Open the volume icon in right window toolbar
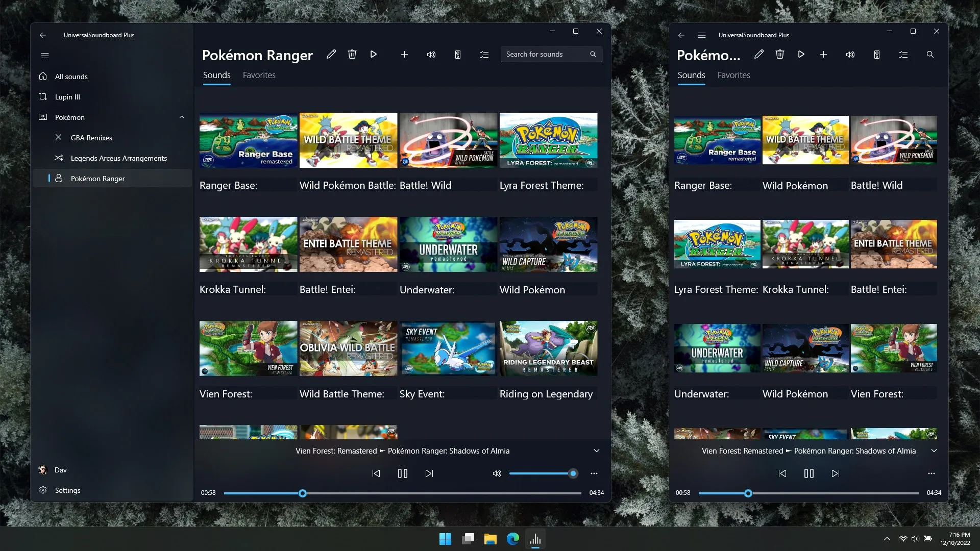This screenshot has width=980, height=551. coord(850,54)
